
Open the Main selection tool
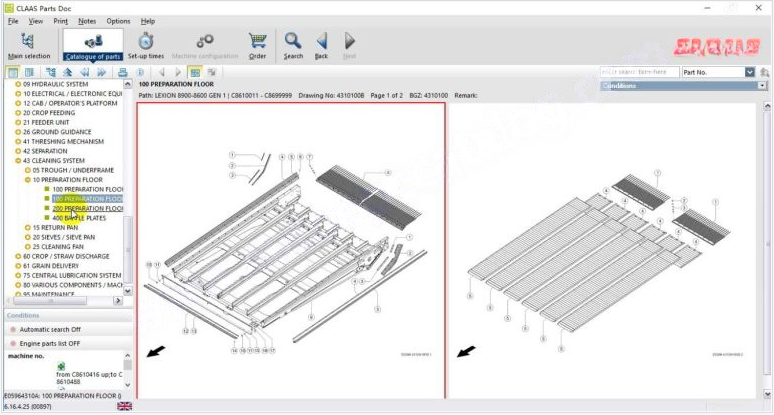click(x=27, y=45)
